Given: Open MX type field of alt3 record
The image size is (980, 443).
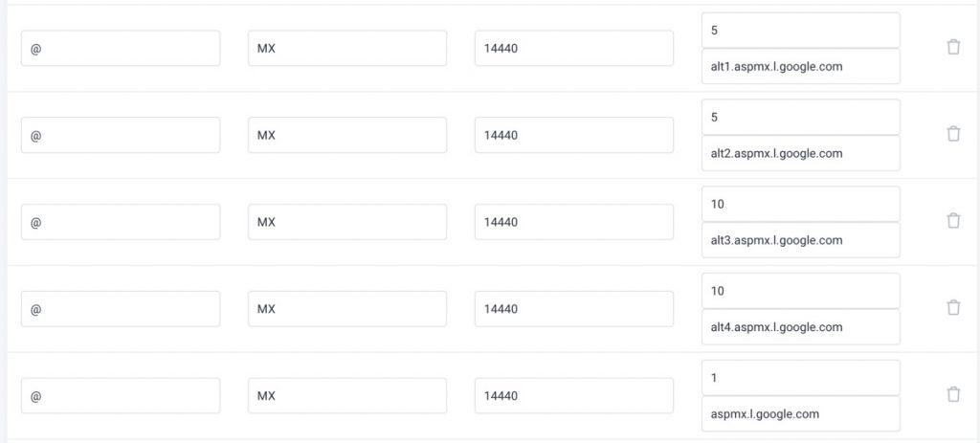Looking at the screenshot, I should [x=346, y=222].
